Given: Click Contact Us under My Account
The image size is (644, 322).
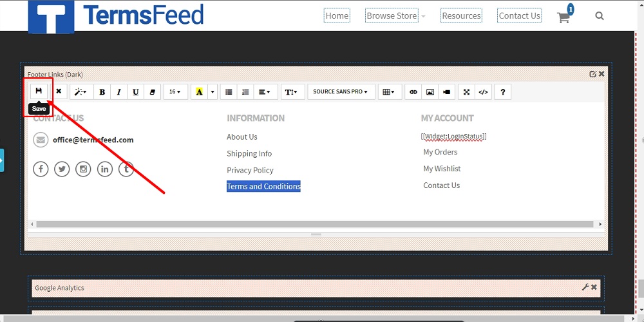Looking at the screenshot, I should coord(442,185).
